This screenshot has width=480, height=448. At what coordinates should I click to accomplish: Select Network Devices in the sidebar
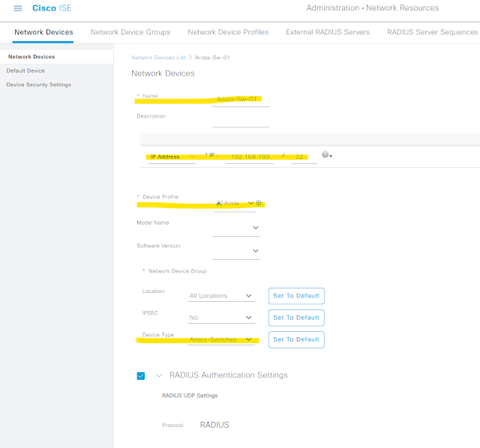click(57, 57)
